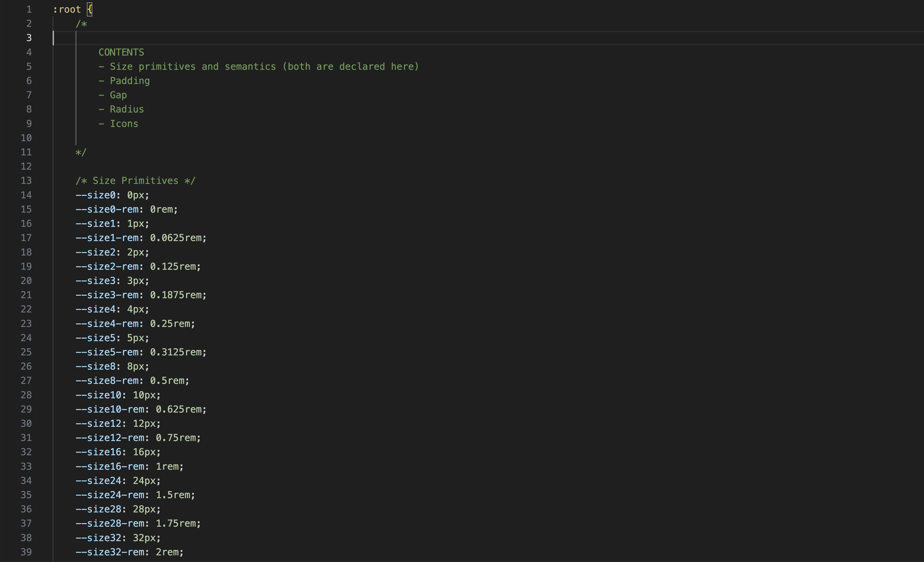
Task: Click the closing */ comment marker
Action: (x=81, y=152)
